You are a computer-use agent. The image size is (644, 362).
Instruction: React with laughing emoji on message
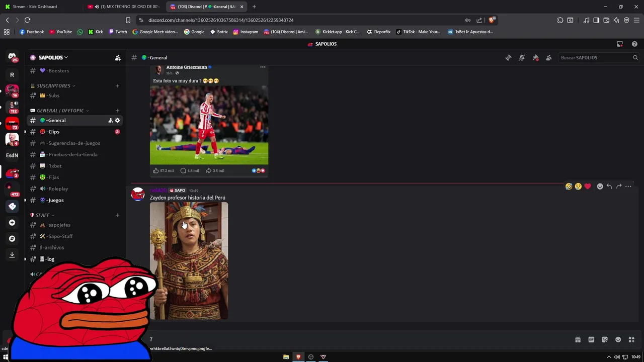point(569,187)
